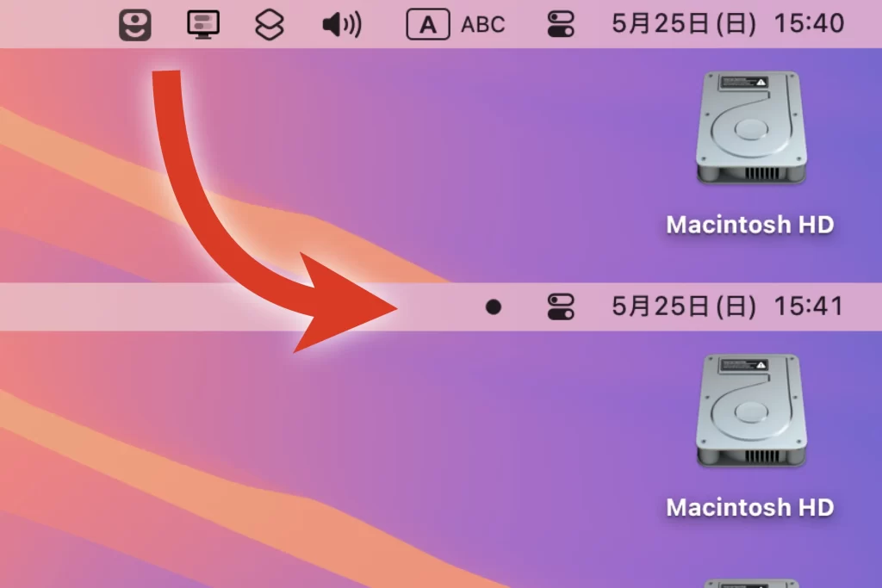The image size is (882, 588).
Task: Select the Macintosh HD drive icon under the 15:41 bar
Action: pos(751,411)
